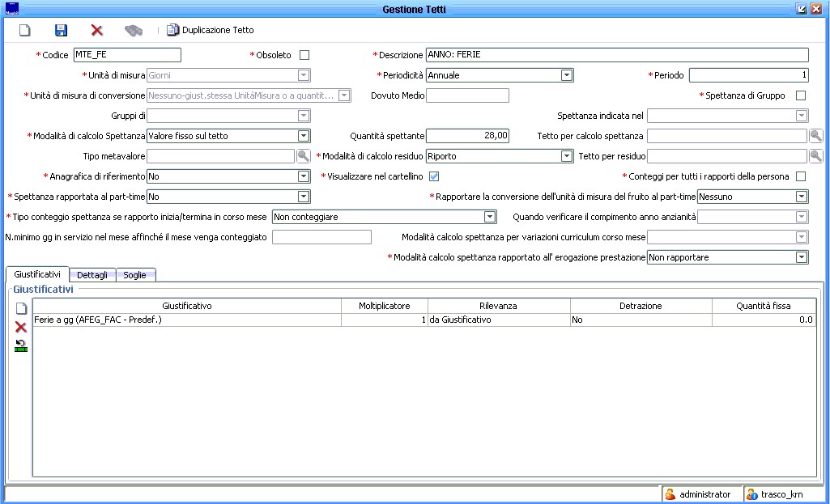Image resolution: width=830 pixels, height=504 pixels.
Task: Click the red X delete toolbar icon
Action: click(97, 30)
